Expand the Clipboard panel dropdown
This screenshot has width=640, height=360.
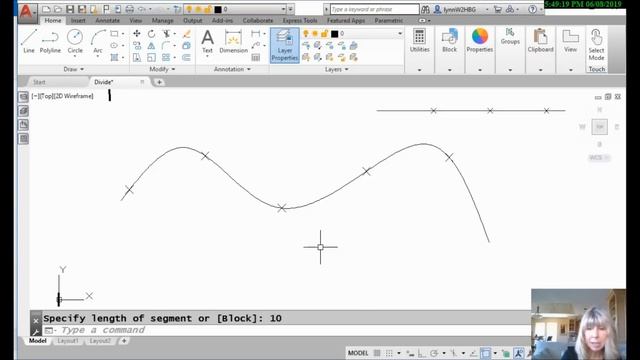(x=540, y=70)
